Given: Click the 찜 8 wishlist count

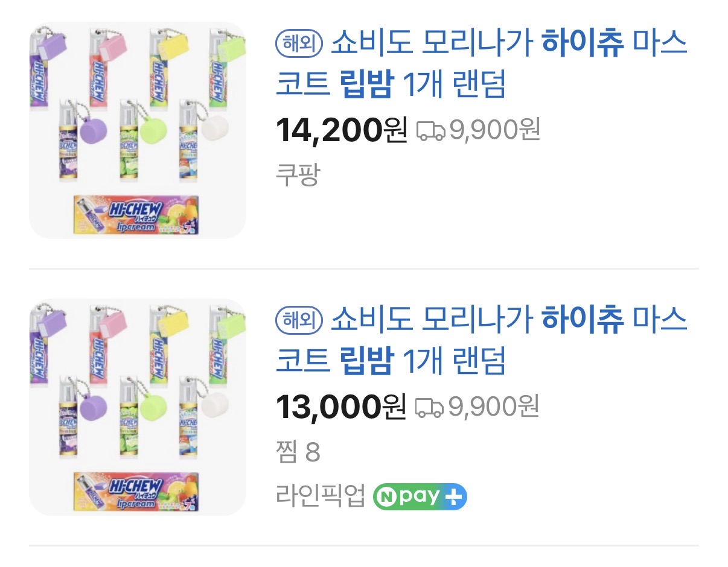Looking at the screenshot, I should coord(298,452).
